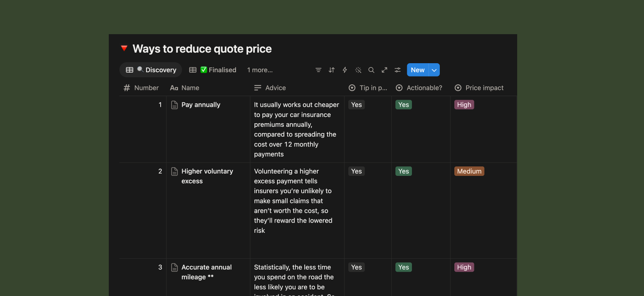Click the Number column header
Image resolution: width=644 pixels, height=296 pixels.
pyautogui.click(x=141, y=88)
